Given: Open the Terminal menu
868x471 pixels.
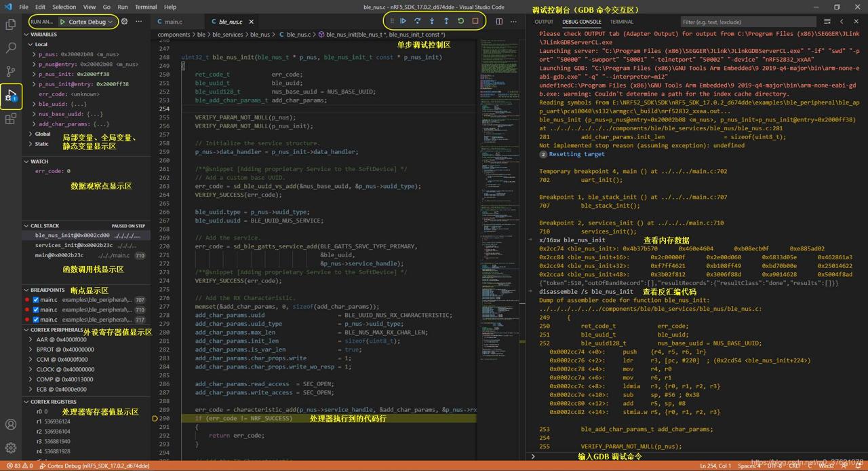Looking at the screenshot, I should click(x=146, y=7).
